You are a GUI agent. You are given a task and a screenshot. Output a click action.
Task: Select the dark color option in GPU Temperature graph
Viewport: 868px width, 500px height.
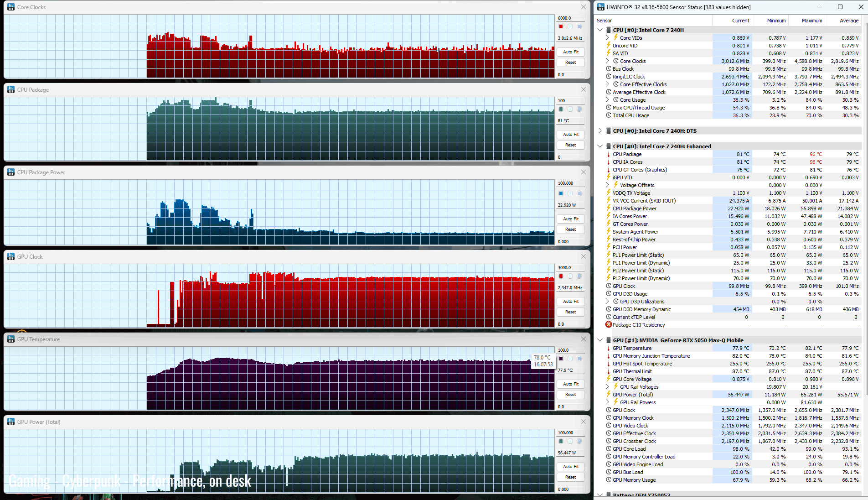[561, 359]
